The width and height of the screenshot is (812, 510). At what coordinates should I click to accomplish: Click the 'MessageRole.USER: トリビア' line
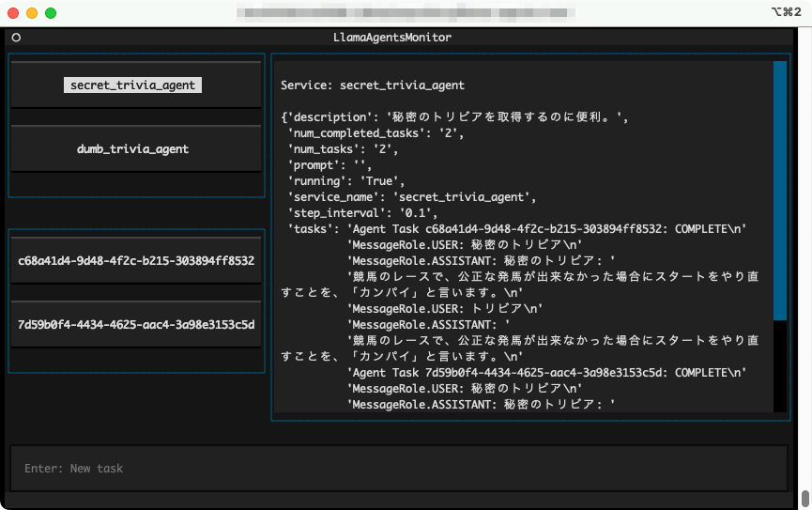coord(445,309)
